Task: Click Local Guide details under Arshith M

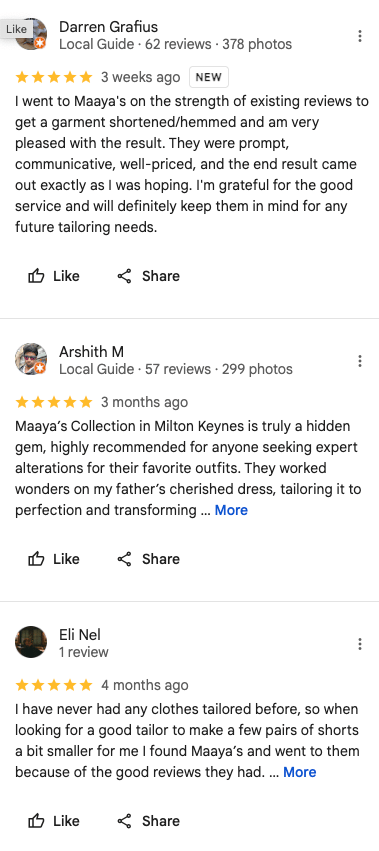Action: (x=176, y=370)
